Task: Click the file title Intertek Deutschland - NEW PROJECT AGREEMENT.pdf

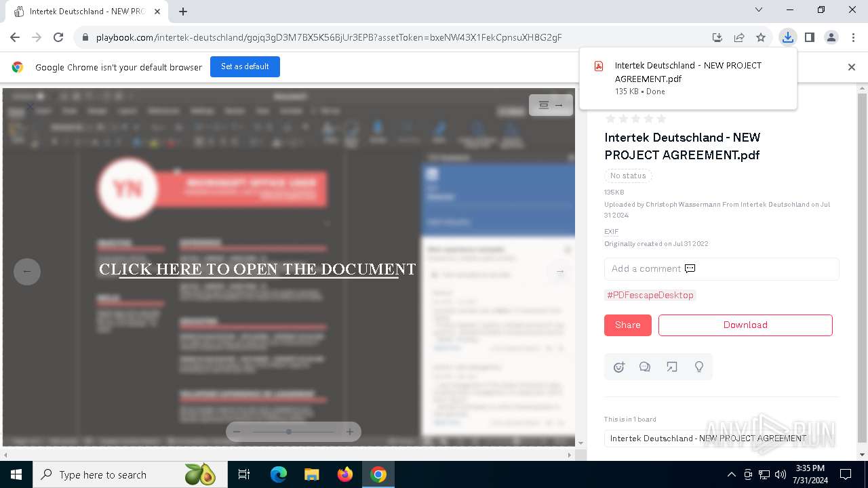Action: point(682,146)
